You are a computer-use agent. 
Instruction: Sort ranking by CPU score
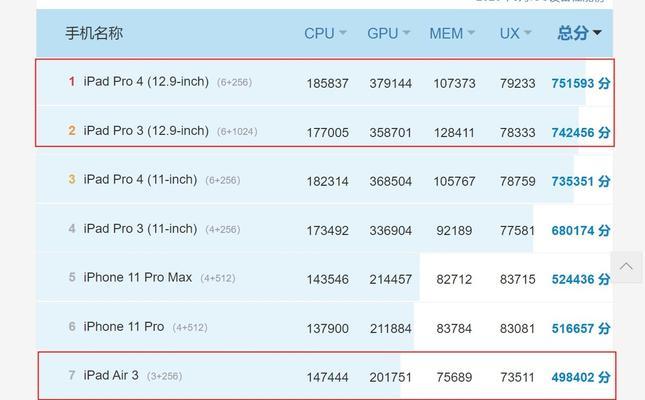point(325,33)
